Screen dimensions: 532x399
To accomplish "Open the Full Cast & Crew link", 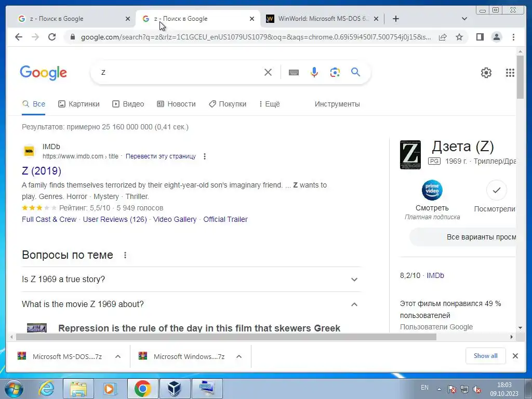I will (49, 220).
